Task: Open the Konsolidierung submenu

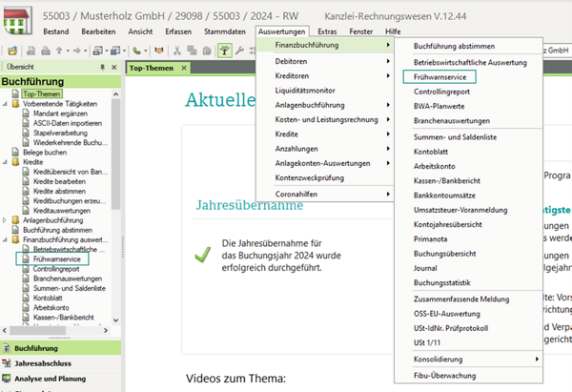Action: tap(469, 360)
